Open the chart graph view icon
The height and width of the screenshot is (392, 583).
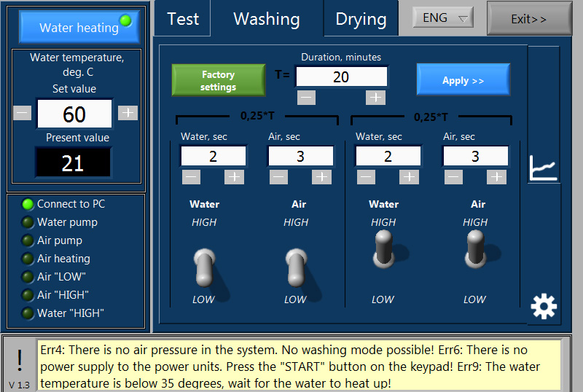pos(544,168)
